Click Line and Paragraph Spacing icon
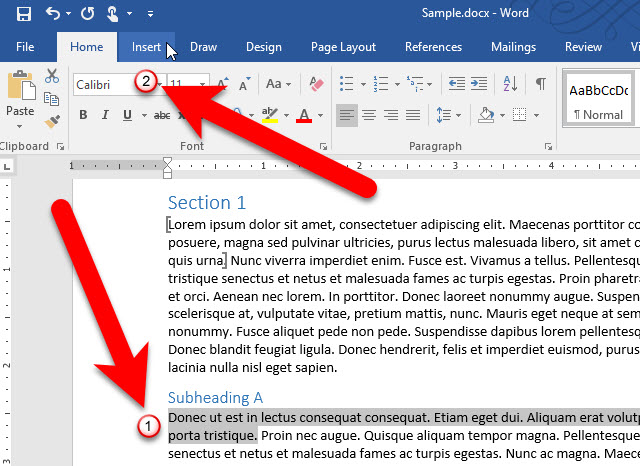 pos(443,115)
